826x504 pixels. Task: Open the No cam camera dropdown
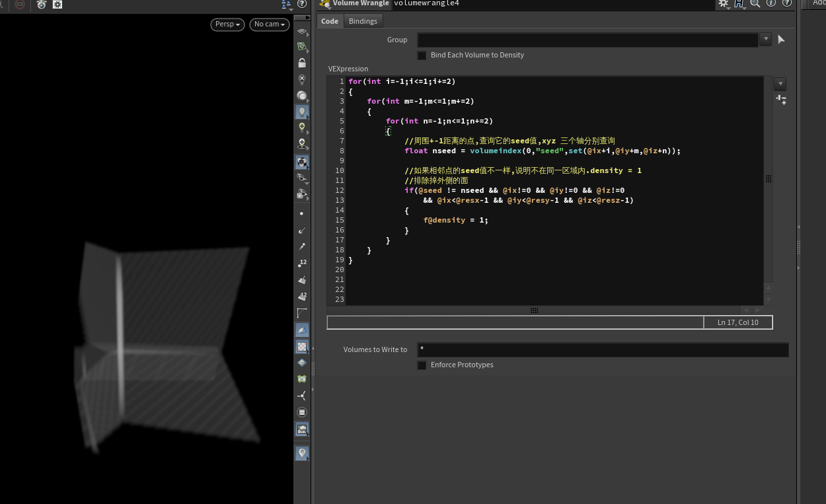[x=270, y=24]
